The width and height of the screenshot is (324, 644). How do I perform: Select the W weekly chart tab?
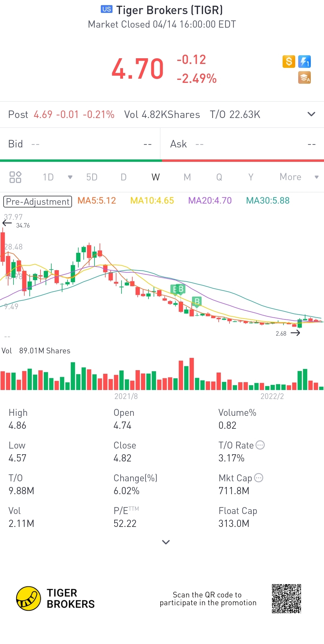pyautogui.click(x=156, y=177)
